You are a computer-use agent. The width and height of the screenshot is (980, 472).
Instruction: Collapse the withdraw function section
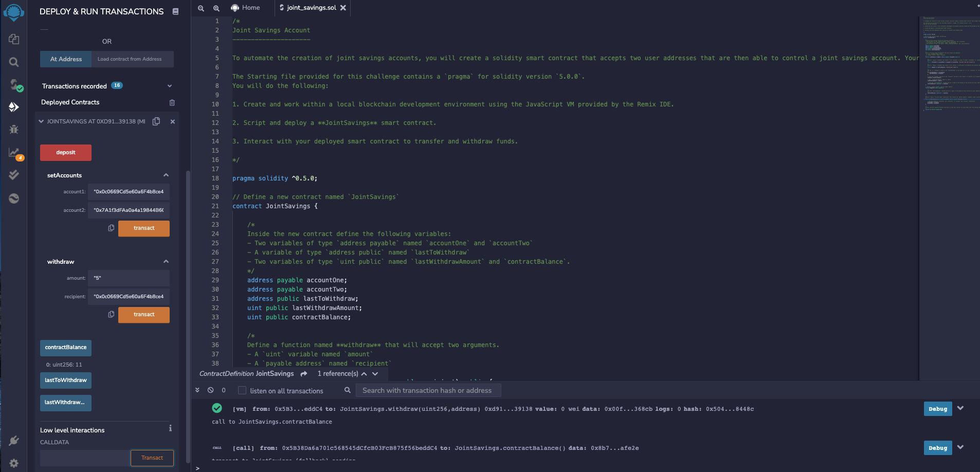[166, 261]
